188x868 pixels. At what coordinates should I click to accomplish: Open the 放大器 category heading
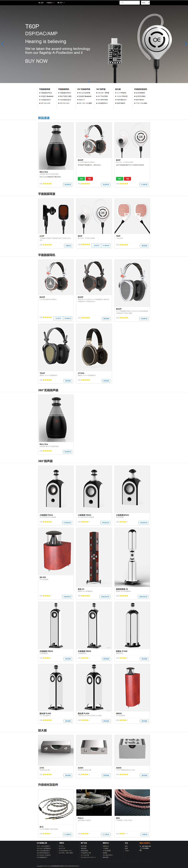coord(42,730)
